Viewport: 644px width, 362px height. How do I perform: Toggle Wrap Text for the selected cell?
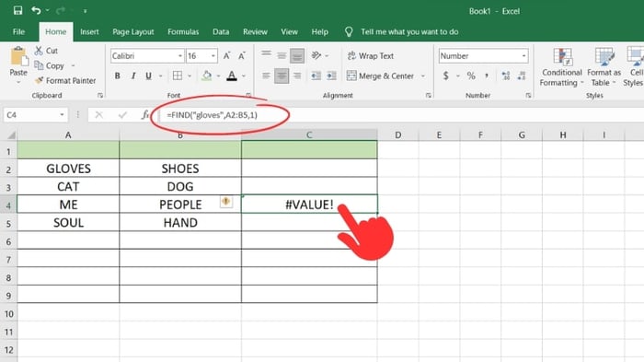(x=371, y=56)
